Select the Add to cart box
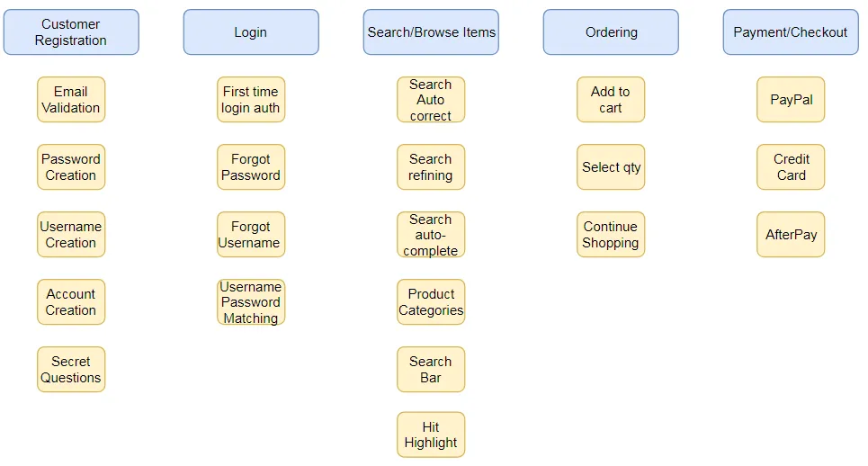 [611, 100]
